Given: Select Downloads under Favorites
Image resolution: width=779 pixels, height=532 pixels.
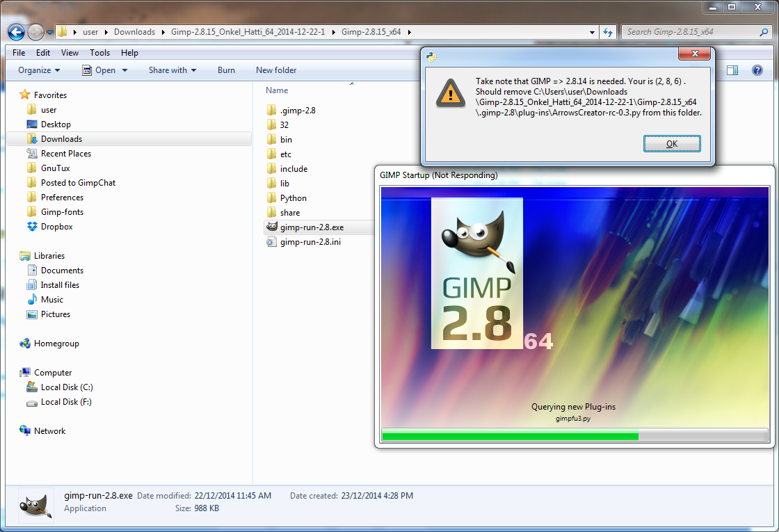Looking at the screenshot, I should point(129,139).
